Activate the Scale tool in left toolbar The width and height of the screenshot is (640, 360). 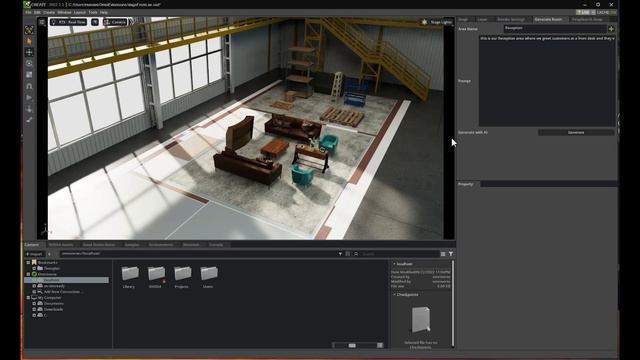pos(29,75)
